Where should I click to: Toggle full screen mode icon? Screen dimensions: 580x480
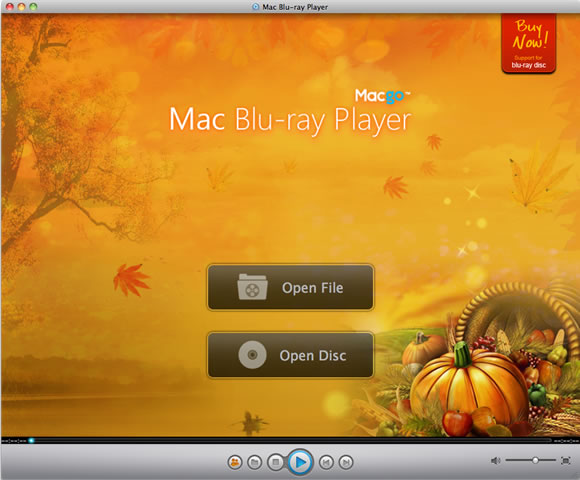(x=566, y=460)
